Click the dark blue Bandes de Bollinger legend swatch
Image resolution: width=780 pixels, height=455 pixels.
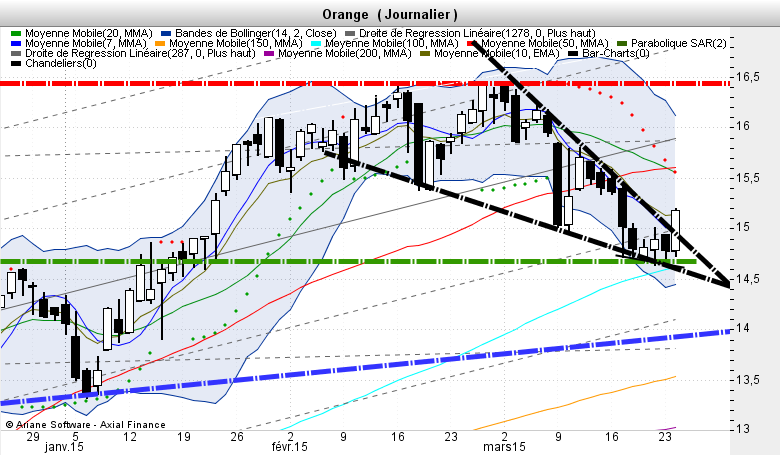(166, 33)
